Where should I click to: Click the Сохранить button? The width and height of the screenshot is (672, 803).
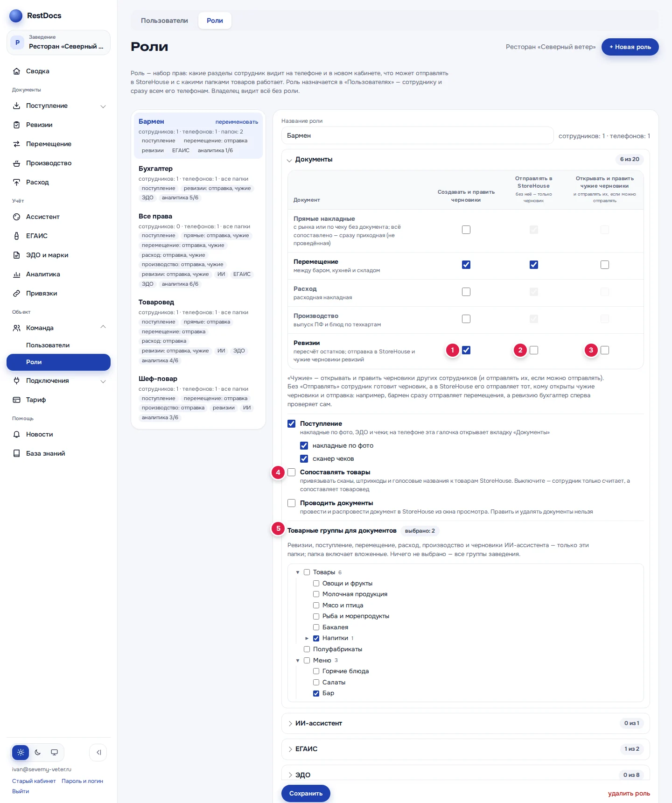(x=306, y=793)
